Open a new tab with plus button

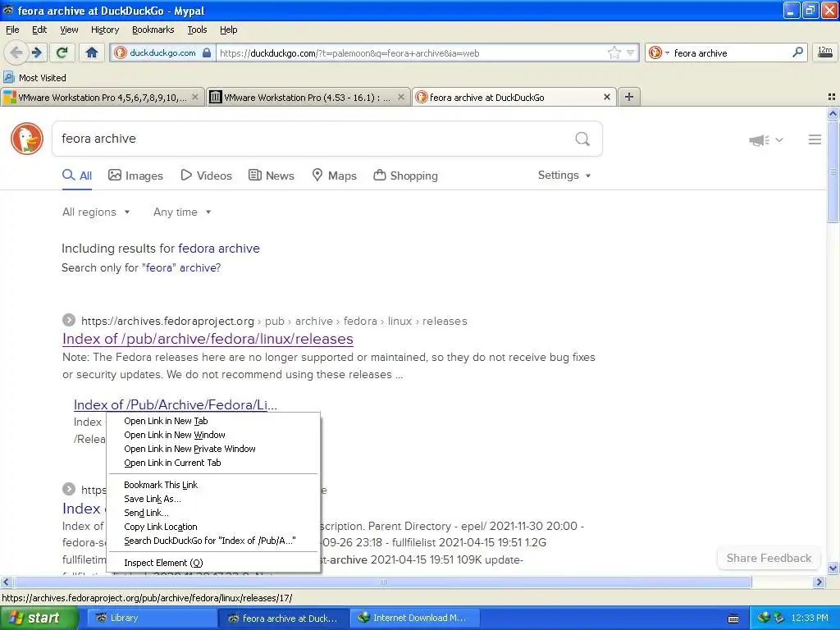point(629,97)
